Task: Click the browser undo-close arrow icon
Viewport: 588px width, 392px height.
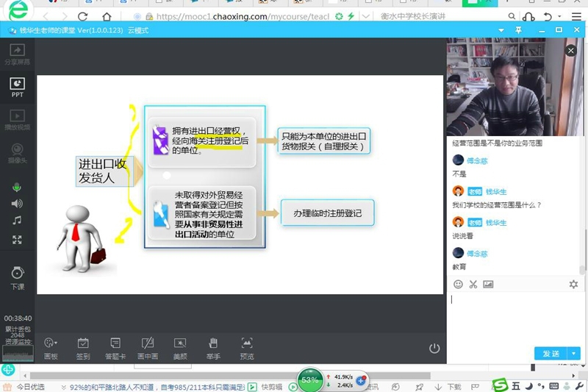Action: point(548,16)
